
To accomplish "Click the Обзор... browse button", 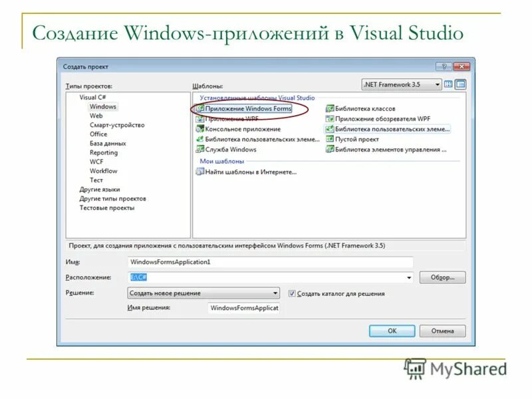I will pyautogui.click(x=442, y=277).
